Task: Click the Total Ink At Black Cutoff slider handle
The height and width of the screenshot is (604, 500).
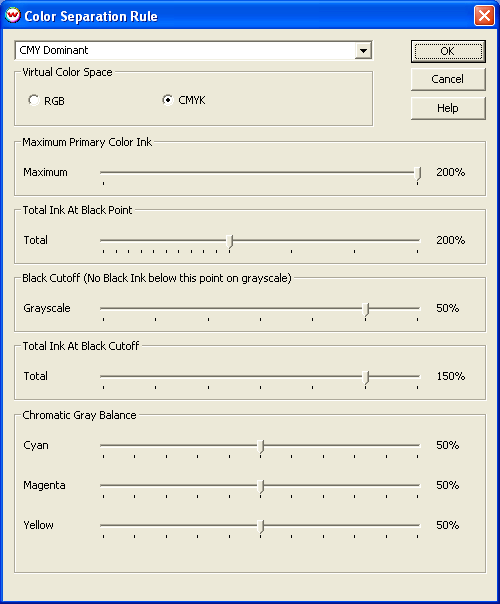Action: click(366, 378)
